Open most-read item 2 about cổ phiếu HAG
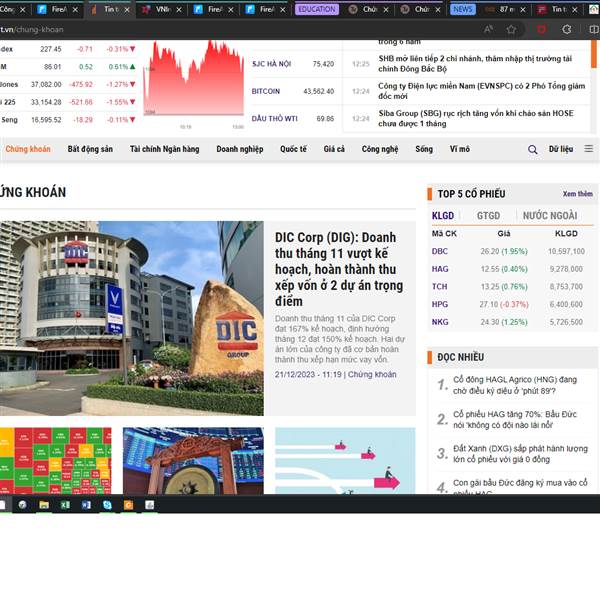Screen dimensions: 600x600 point(515,420)
